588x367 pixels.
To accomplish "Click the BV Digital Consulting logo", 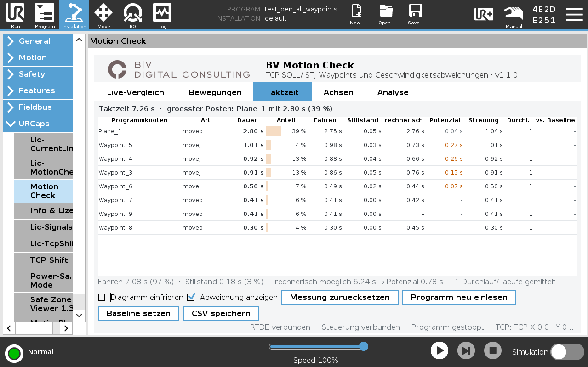I will click(179, 69).
